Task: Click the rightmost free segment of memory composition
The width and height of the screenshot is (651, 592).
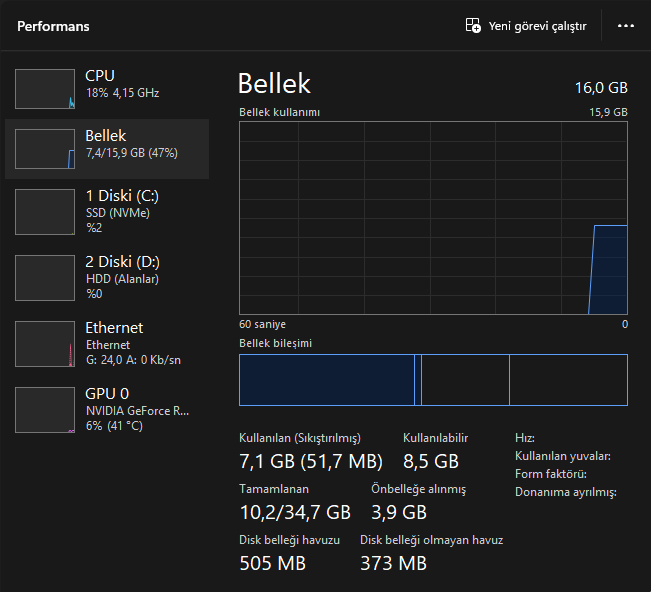Action: point(568,380)
